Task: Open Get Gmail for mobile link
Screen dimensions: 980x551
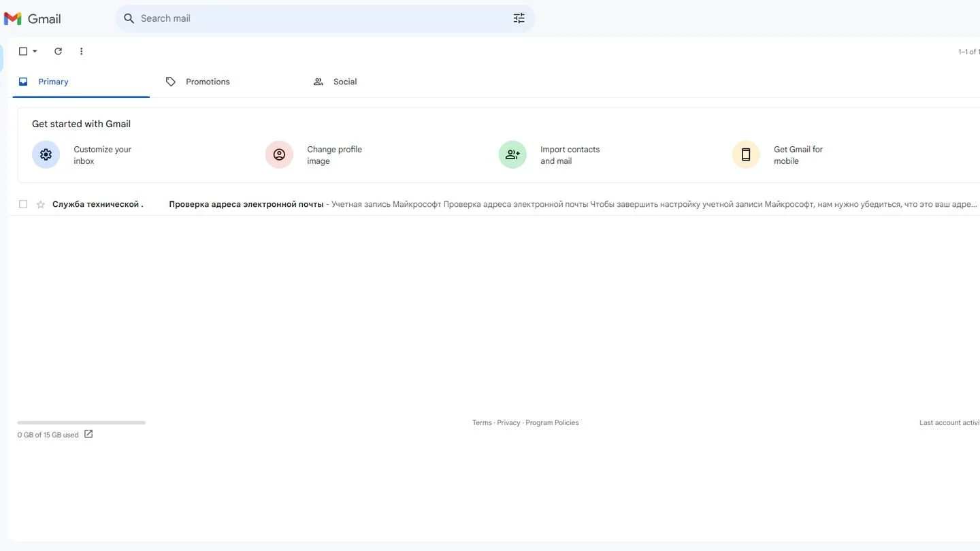Action: coord(798,155)
